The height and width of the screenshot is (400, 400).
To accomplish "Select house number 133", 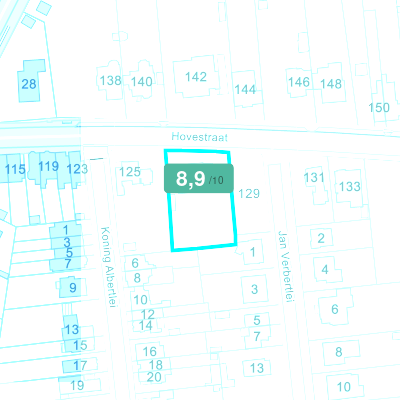I will tap(350, 186).
